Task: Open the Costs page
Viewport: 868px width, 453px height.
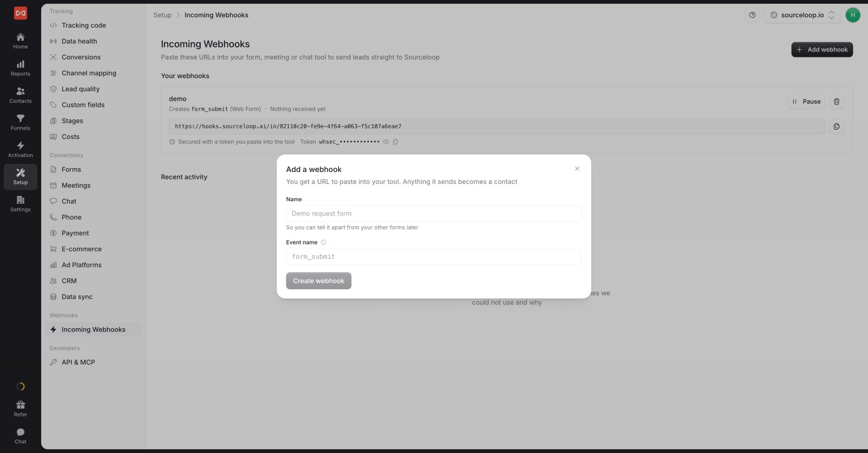Action: coord(93,137)
